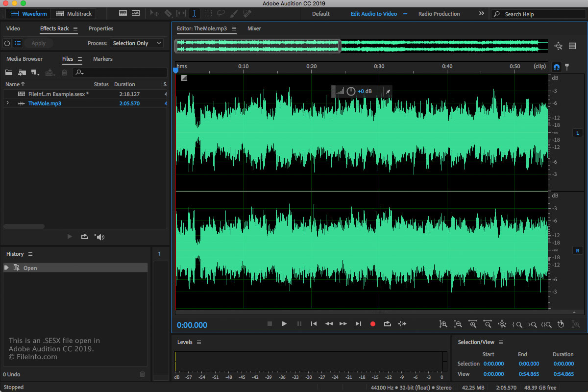
Task: Start playback with the Play button
Action: point(284,324)
